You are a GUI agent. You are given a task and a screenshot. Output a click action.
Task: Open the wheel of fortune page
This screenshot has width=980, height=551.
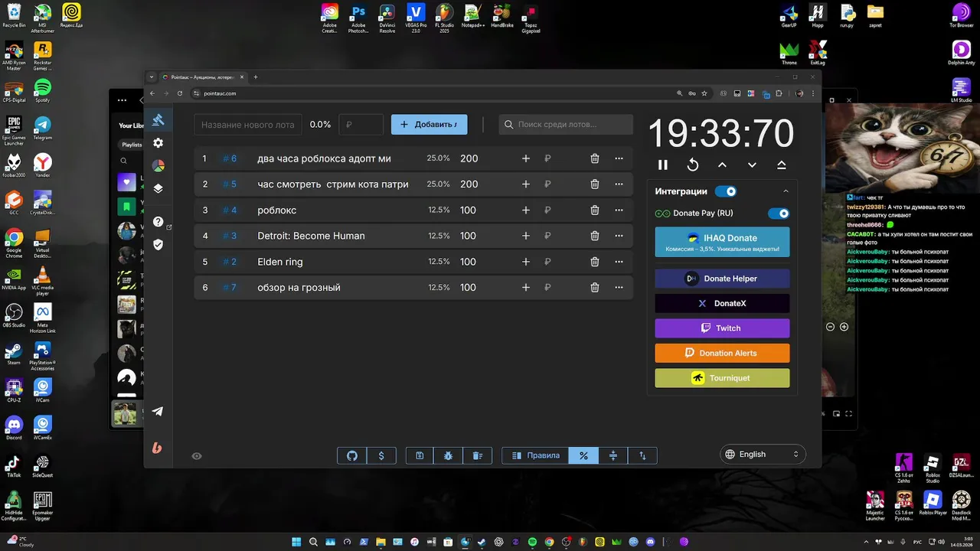(158, 166)
